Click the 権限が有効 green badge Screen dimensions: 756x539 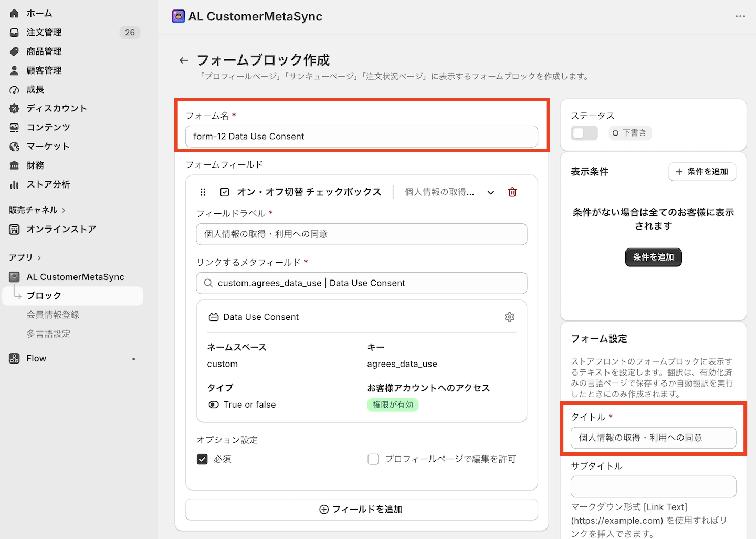(x=393, y=405)
